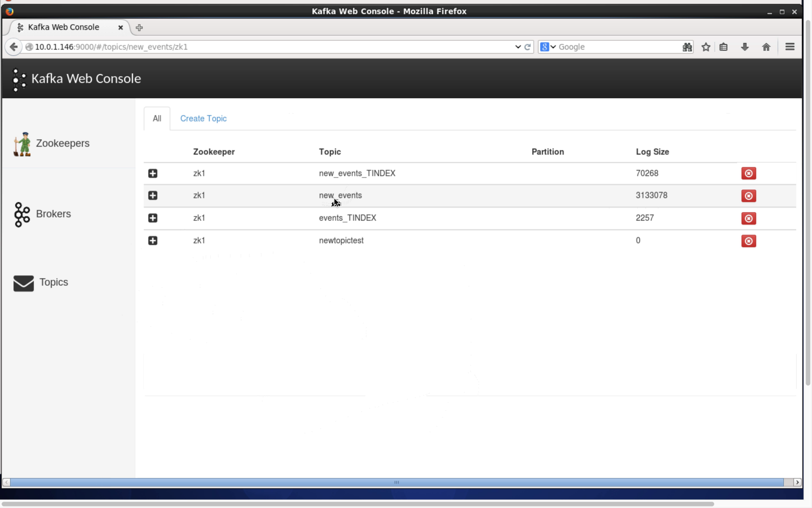Click the Create Topic button

pyautogui.click(x=203, y=118)
